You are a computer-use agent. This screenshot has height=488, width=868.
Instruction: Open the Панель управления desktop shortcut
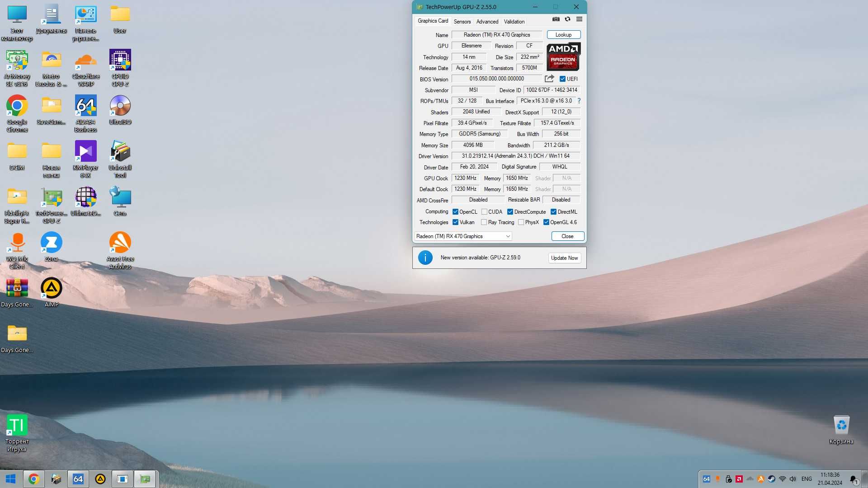pos(85,23)
